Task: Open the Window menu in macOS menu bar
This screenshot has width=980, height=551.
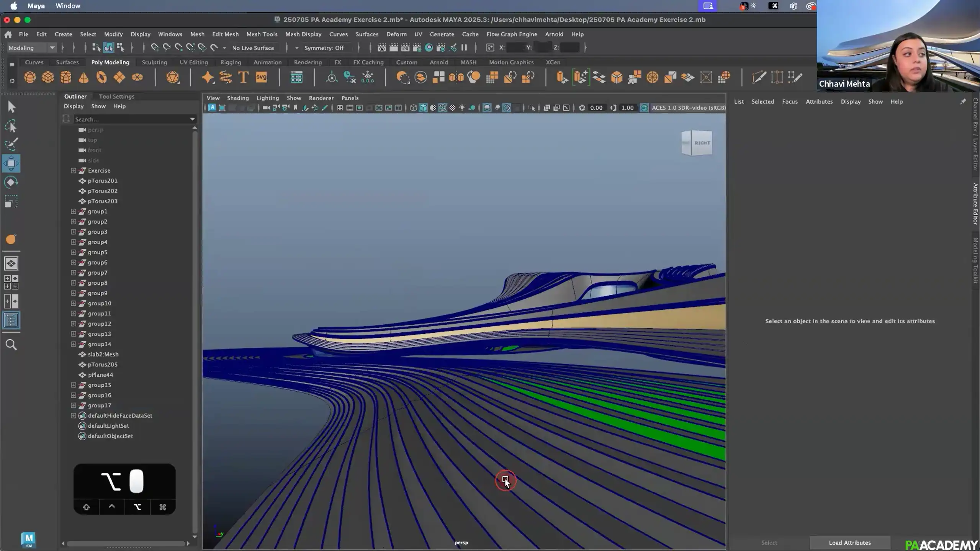Action: [x=68, y=6]
